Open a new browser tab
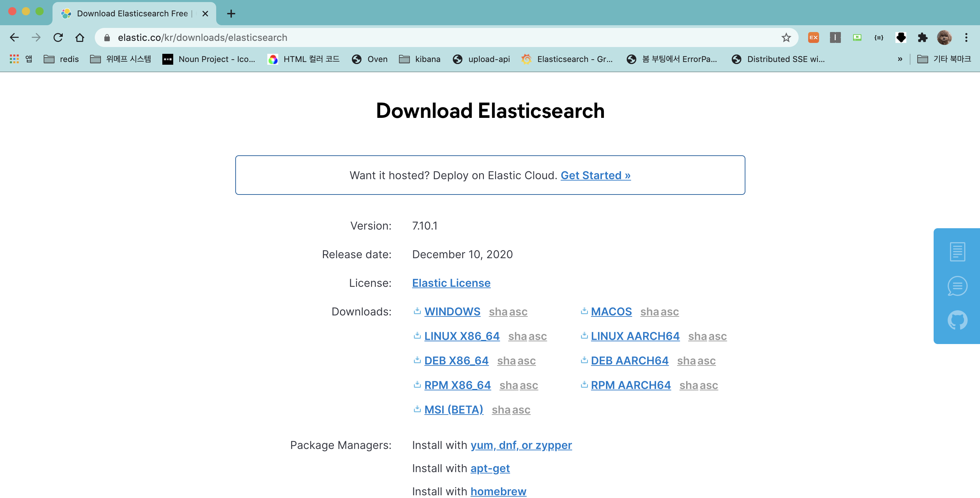 coord(231,14)
